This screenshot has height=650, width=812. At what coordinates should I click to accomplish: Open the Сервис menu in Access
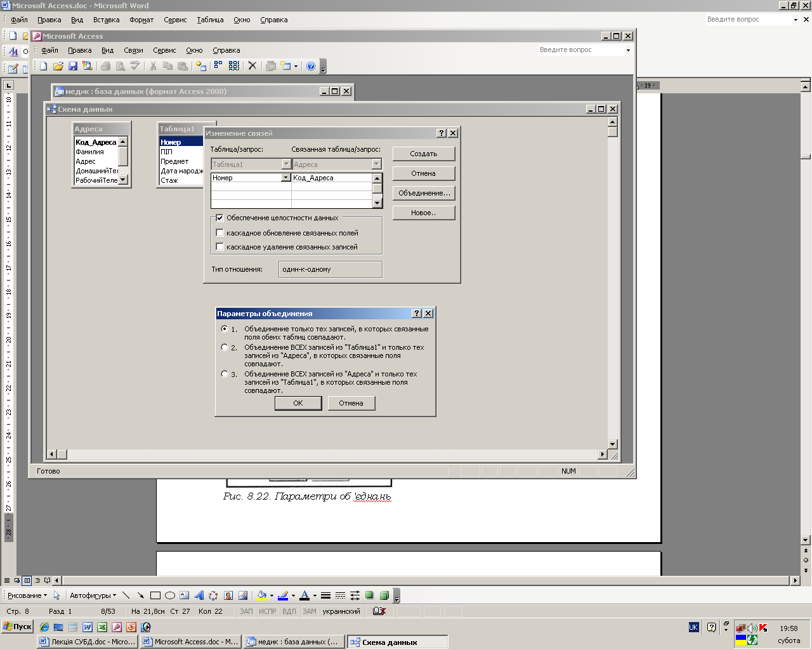164,50
